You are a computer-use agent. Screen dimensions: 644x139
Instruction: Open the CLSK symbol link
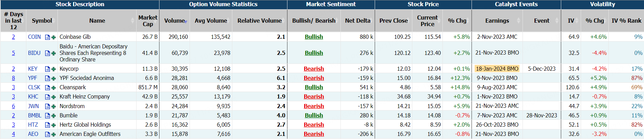tap(34, 87)
